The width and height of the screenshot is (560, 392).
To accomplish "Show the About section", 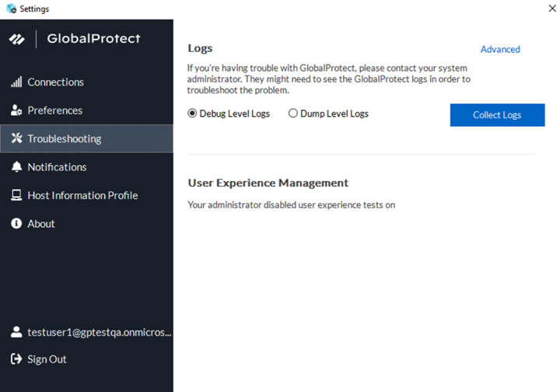I will pyautogui.click(x=41, y=224).
